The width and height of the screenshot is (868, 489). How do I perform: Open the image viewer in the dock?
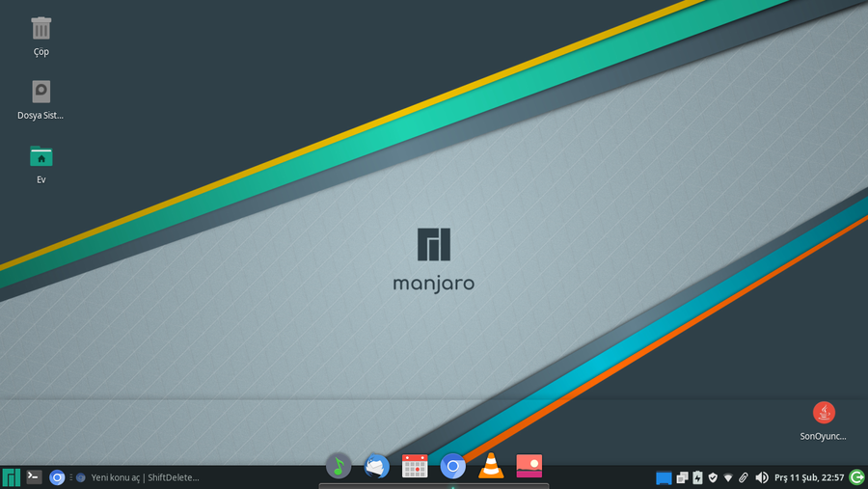click(x=529, y=467)
